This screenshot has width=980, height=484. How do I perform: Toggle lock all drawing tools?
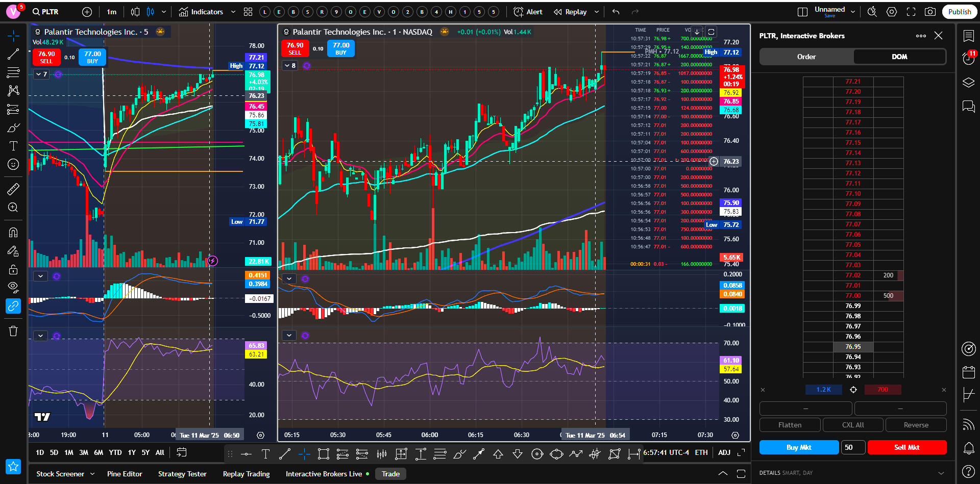click(13, 269)
